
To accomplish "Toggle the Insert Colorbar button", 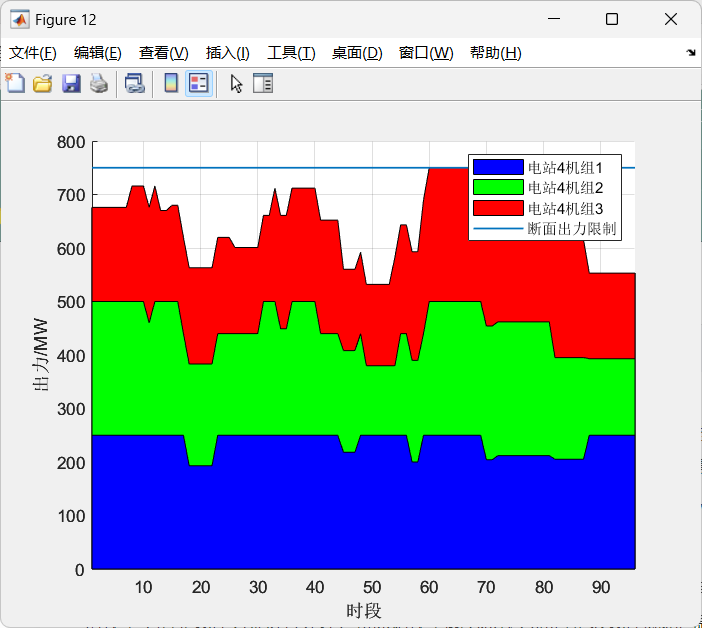I will tap(171, 84).
